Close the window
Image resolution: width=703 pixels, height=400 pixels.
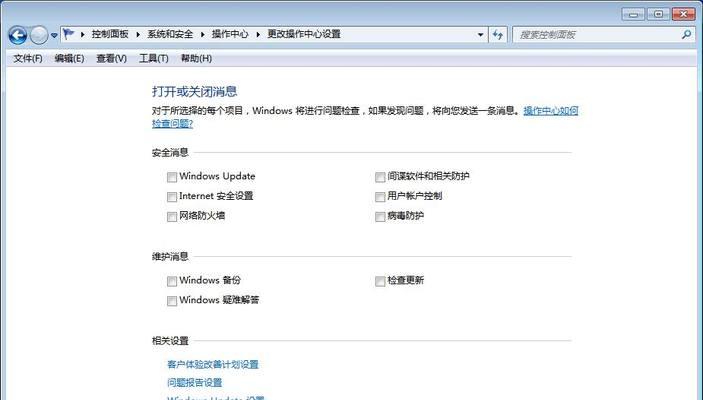pos(684,14)
